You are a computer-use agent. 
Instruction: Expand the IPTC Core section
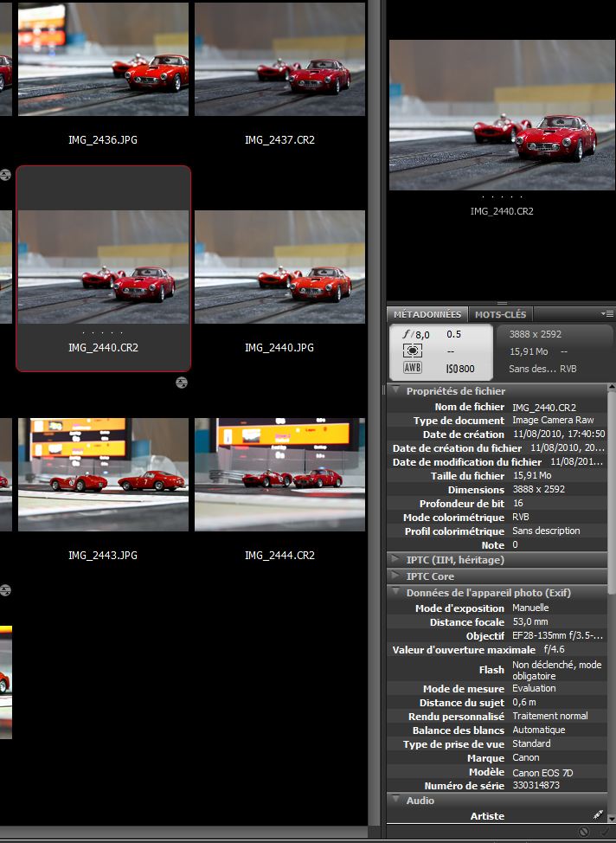(x=396, y=576)
